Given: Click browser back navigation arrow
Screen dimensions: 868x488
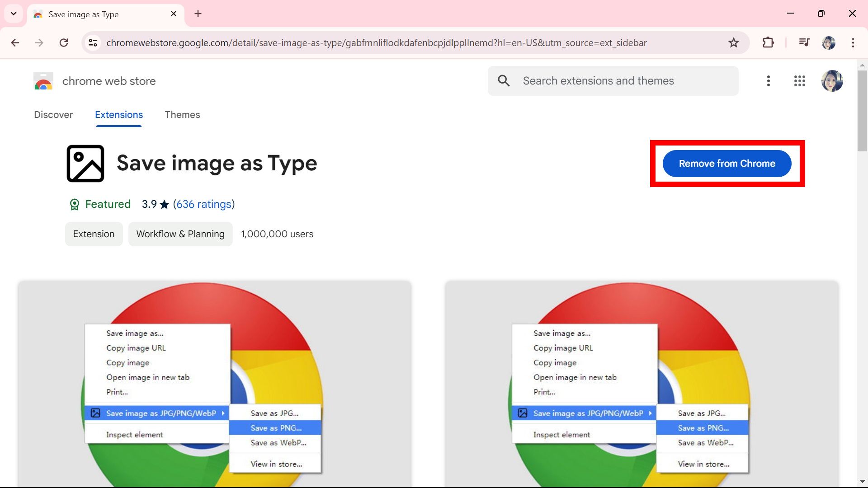Looking at the screenshot, I should (15, 43).
